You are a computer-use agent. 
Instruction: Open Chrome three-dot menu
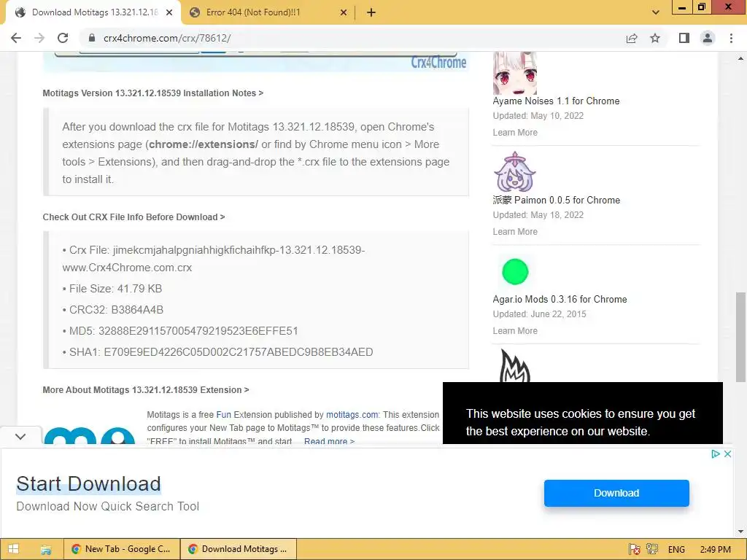point(731,38)
